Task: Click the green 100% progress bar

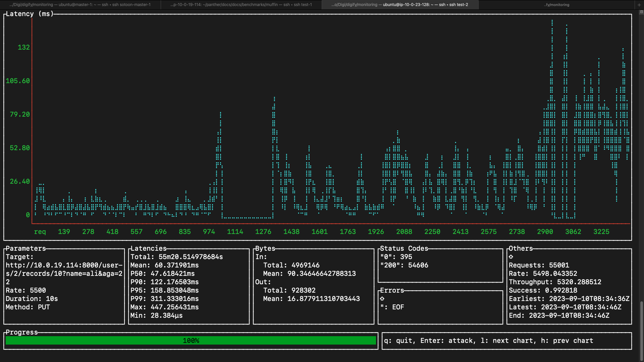Action: [191, 341]
